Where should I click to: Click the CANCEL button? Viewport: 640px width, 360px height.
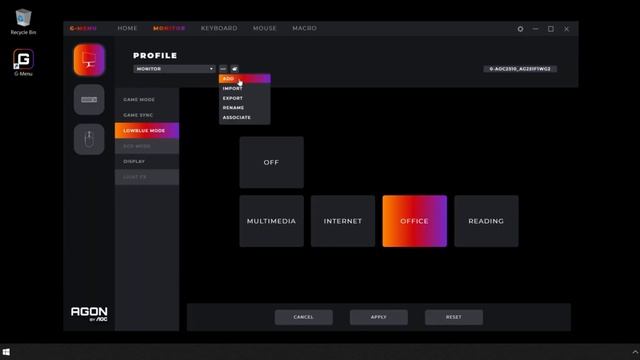point(304,317)
